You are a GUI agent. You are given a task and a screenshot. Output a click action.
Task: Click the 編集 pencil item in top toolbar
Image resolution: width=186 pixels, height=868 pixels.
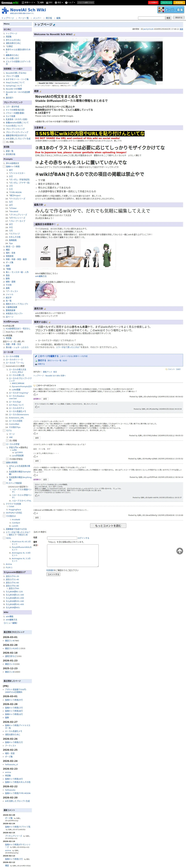(x=41, y=2)
